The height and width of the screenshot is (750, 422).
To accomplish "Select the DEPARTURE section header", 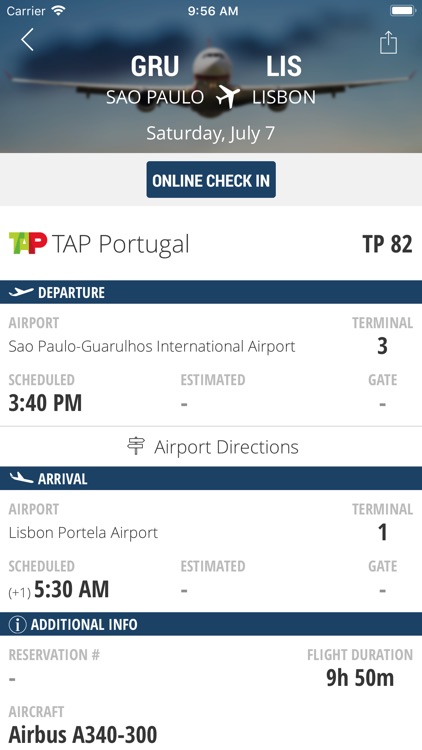I will 211,292.
